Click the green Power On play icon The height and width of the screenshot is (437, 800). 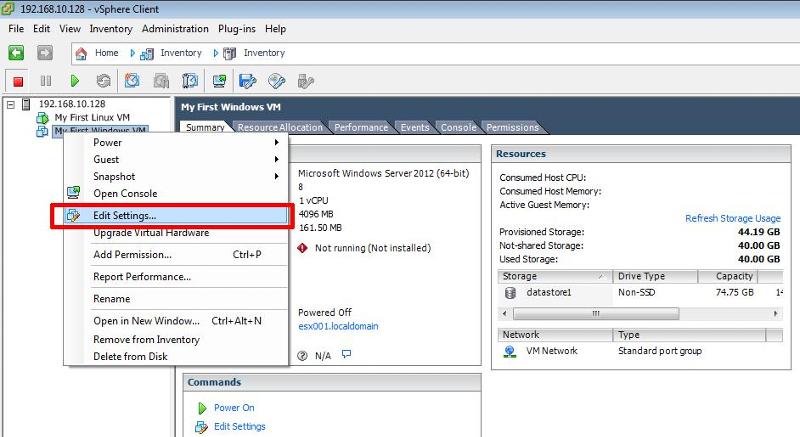75,81
